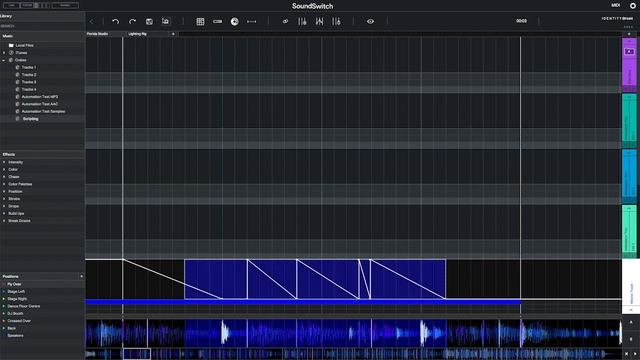Select the teal track header on right
Viewport: 640px width, 360px height.
[629, 120]
